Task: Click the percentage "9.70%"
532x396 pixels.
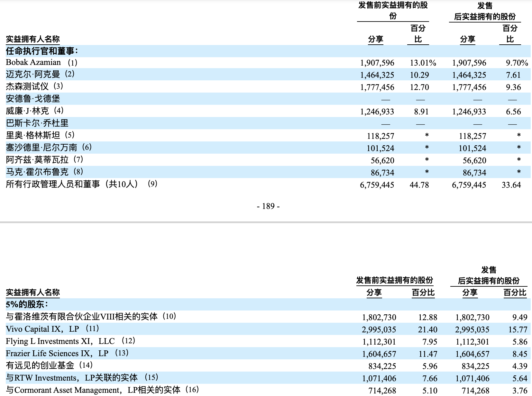Action: click(x=517, y=63)
